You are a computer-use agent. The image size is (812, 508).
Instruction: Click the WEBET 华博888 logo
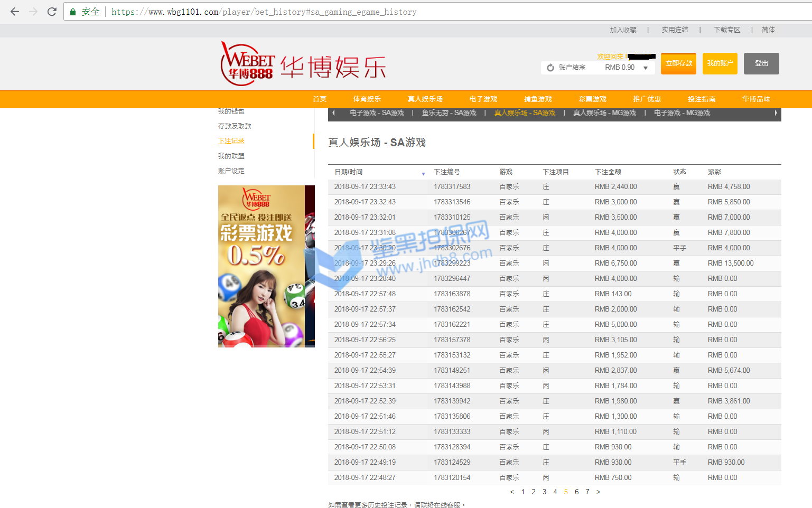point(247,64)
